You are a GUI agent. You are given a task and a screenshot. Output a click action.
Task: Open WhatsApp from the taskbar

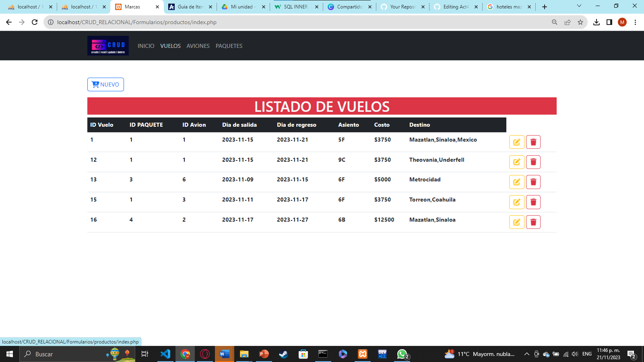402,354
